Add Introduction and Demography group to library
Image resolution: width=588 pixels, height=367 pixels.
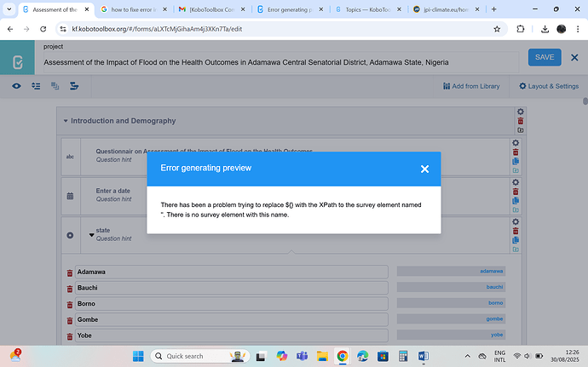(x=520, y=130)
